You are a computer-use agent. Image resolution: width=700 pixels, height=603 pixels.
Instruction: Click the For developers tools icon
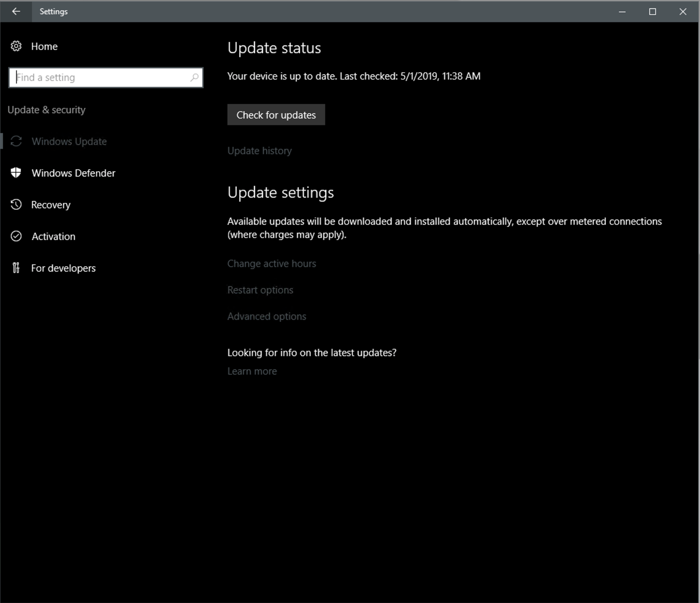coord(16,268)
